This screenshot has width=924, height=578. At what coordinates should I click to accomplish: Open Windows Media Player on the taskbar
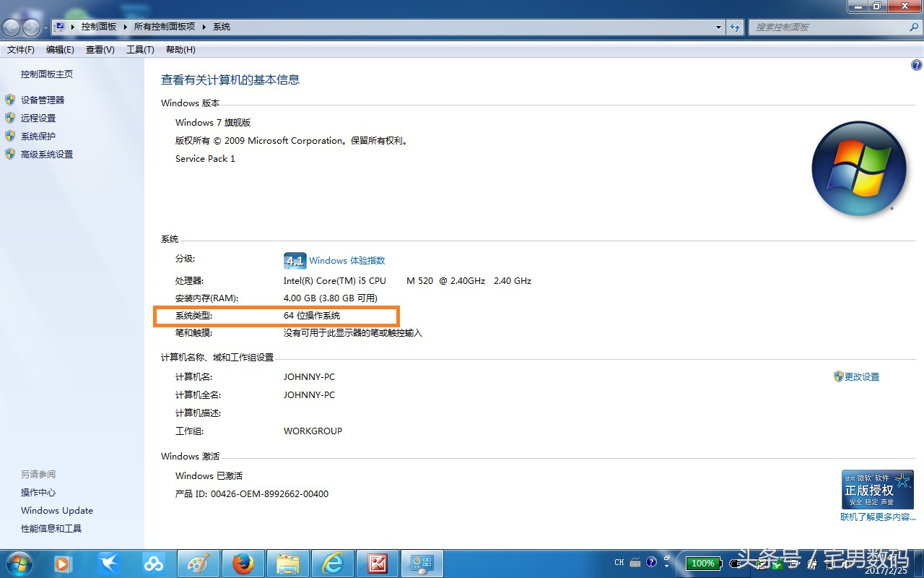point(63,563)
